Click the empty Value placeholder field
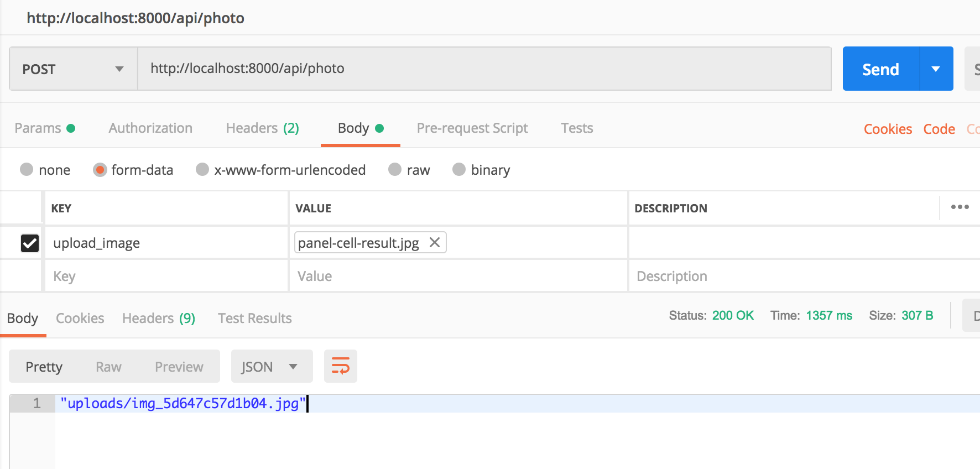 coord(458,276)
